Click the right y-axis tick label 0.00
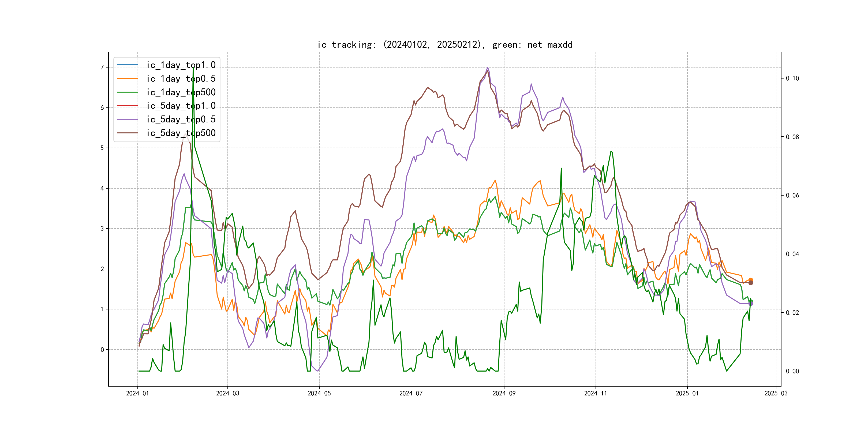 click(792, 371)
